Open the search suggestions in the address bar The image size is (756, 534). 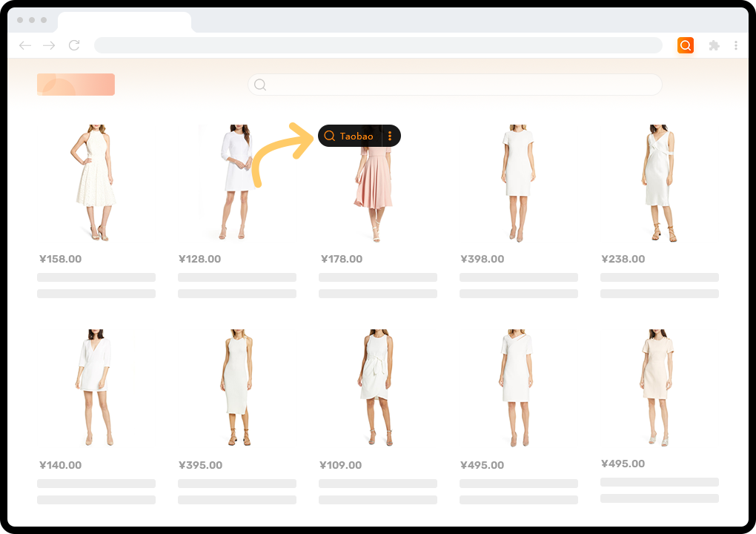(x=379, y=45)
